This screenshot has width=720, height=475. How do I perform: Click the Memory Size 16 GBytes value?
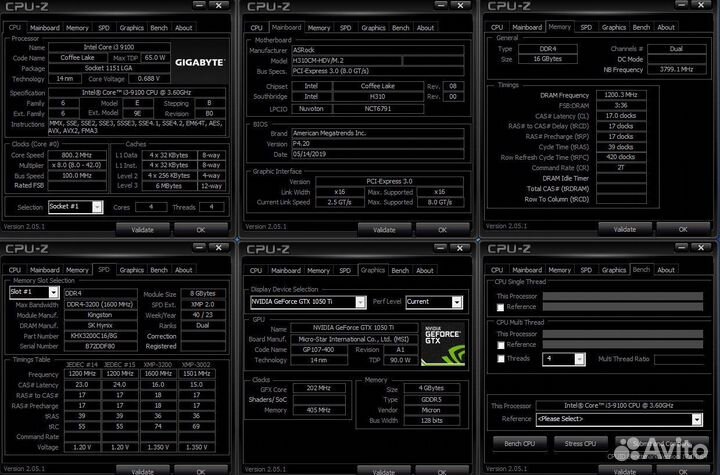[547, 59]
